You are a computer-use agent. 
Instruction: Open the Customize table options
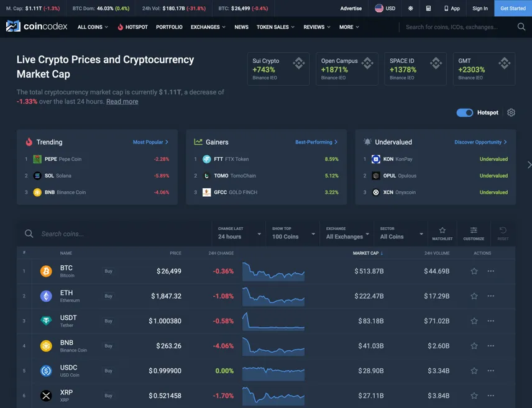[474, 233]
